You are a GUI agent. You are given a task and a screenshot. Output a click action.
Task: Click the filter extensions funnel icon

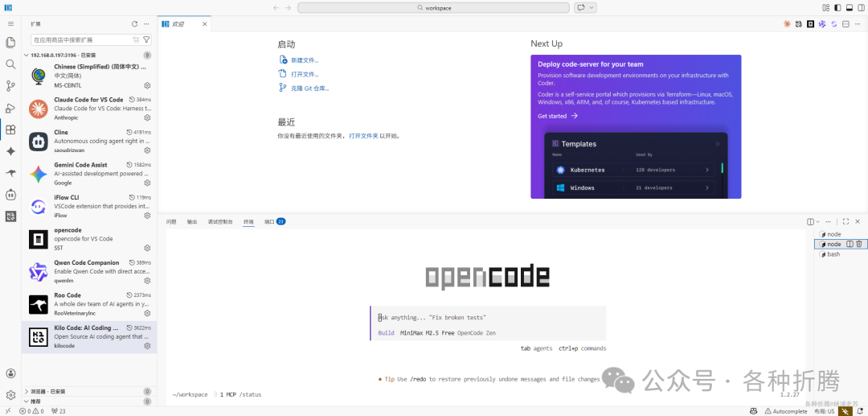click(x=146, y=40)
